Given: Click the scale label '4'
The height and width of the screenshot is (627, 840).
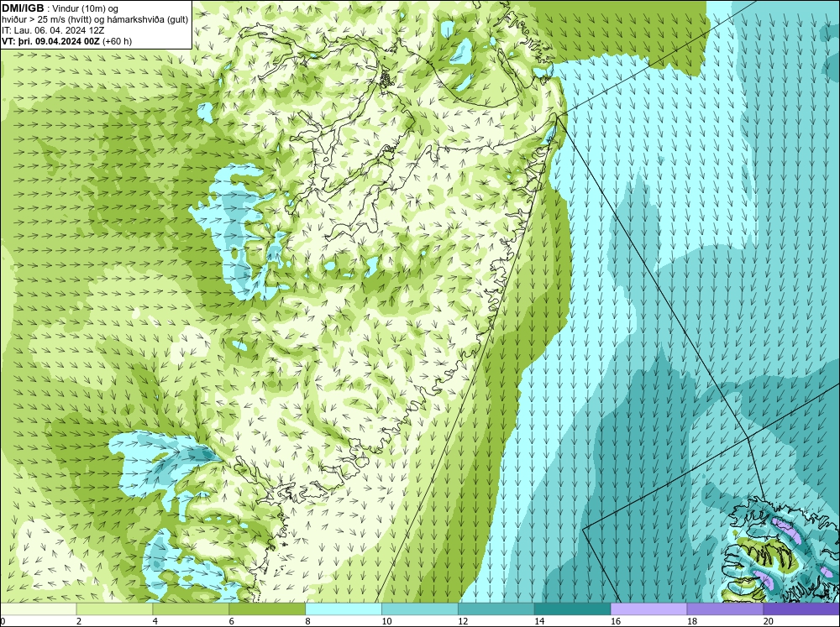Looking at the screenshot, I should tap(155, 621).
